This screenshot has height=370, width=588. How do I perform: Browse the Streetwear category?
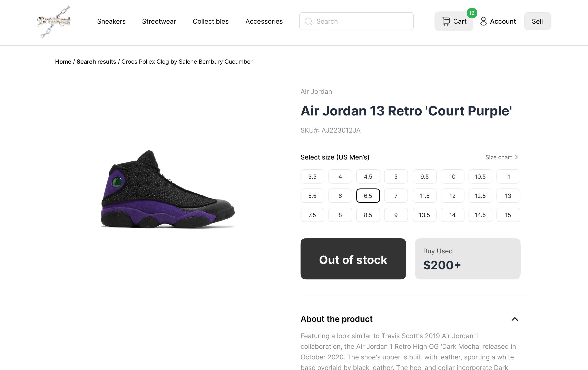(159, 21)
